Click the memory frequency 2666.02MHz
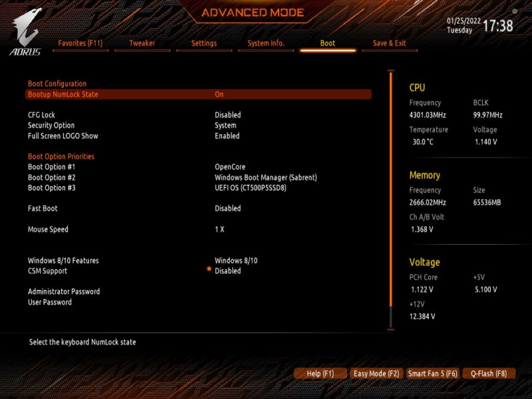This screenshot has width=532, height=399. [x=428, y=203]
